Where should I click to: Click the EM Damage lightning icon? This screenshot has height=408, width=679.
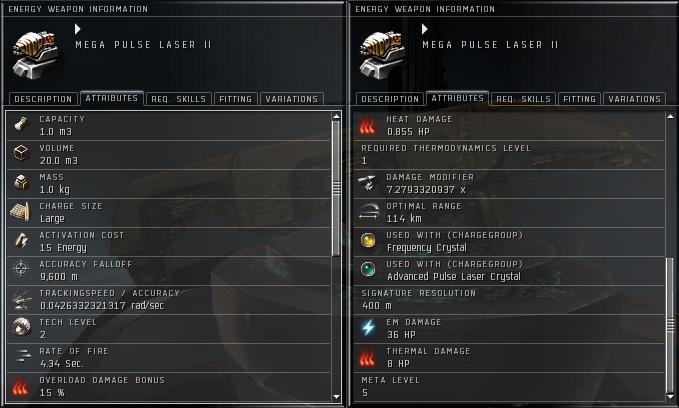[368, 327]
